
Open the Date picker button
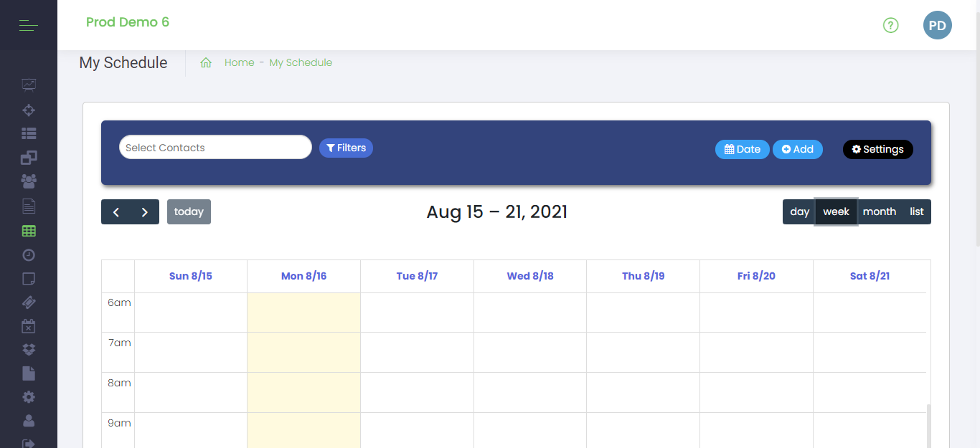tap(743, 149)
